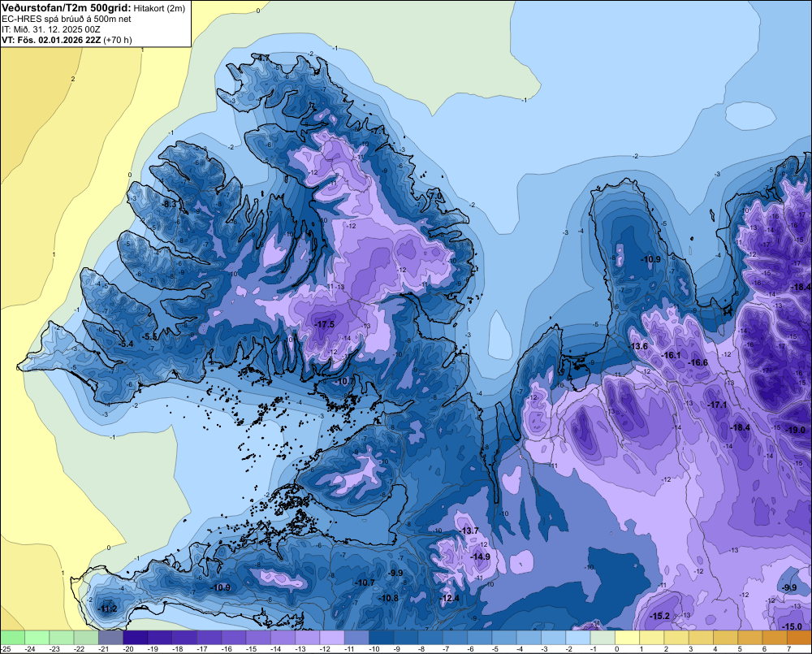Viewport: 812px width, 654px height.
Task: Click the -11.2 temperature value
Action: tap(108, 609)
